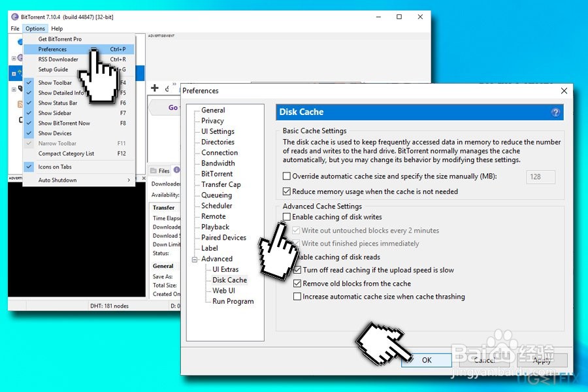This screenshot has height=392, width=588.
Task: Click DHT: 181 nodes in status bar
Action: click(109, 306)
